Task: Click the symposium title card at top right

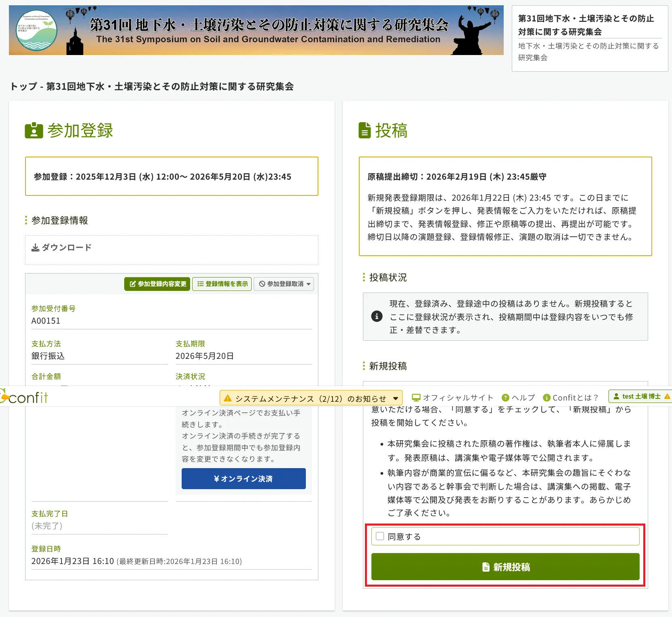Action: click(x=589, y=38)
